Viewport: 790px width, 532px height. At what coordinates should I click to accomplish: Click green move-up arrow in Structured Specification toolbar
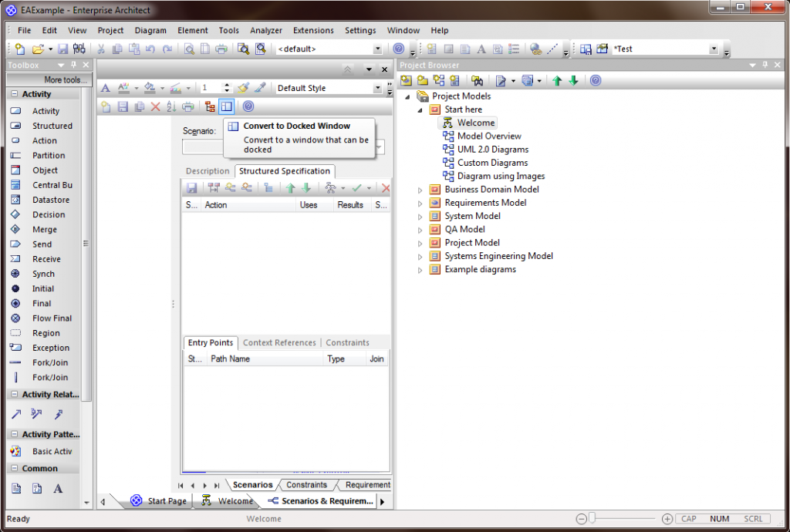click(x=290, y=188)
